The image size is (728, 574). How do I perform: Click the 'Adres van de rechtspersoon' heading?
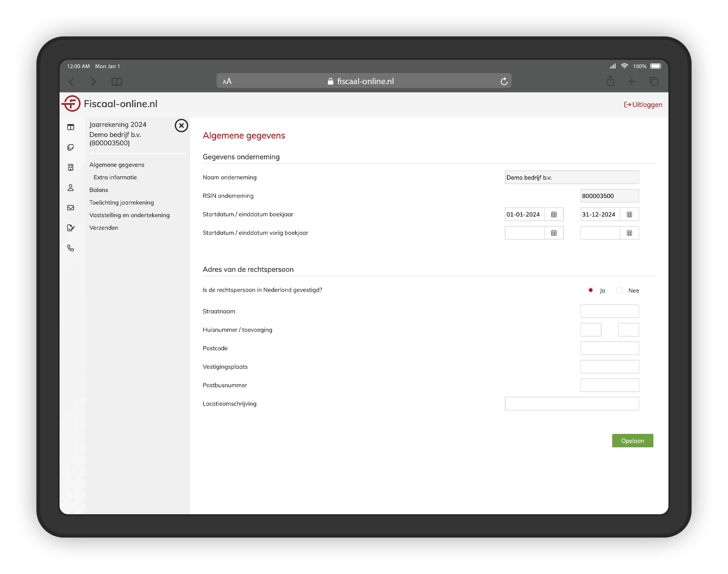pyautogui.click(x=248, y=270)
